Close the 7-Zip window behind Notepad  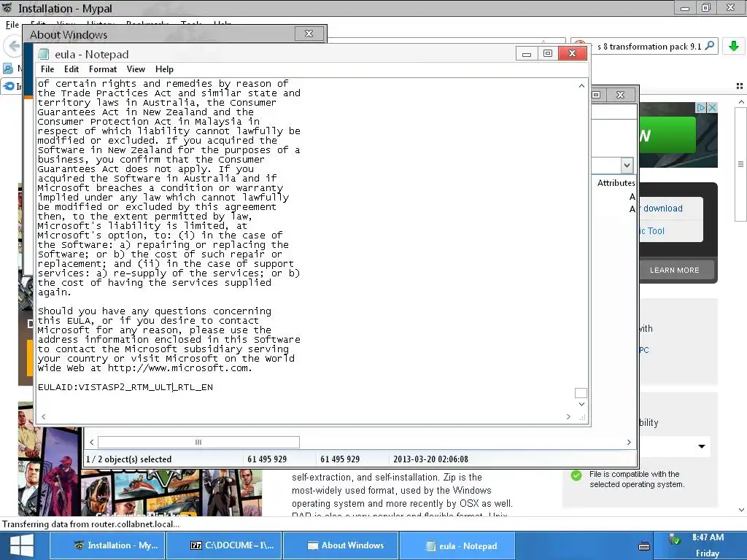(620, 95)
